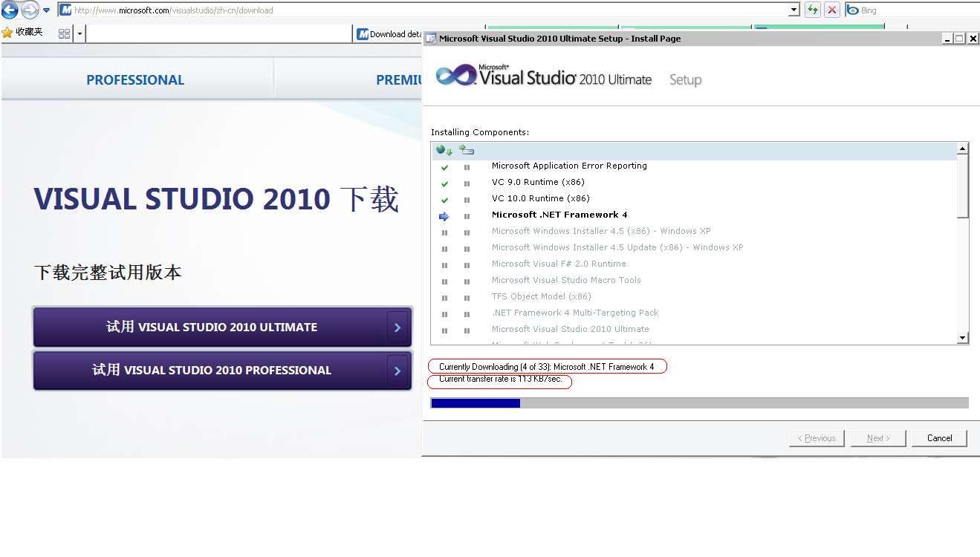Click green checkmark beside Application Error Reporting
980x557 pixels.
click(444, 167)
